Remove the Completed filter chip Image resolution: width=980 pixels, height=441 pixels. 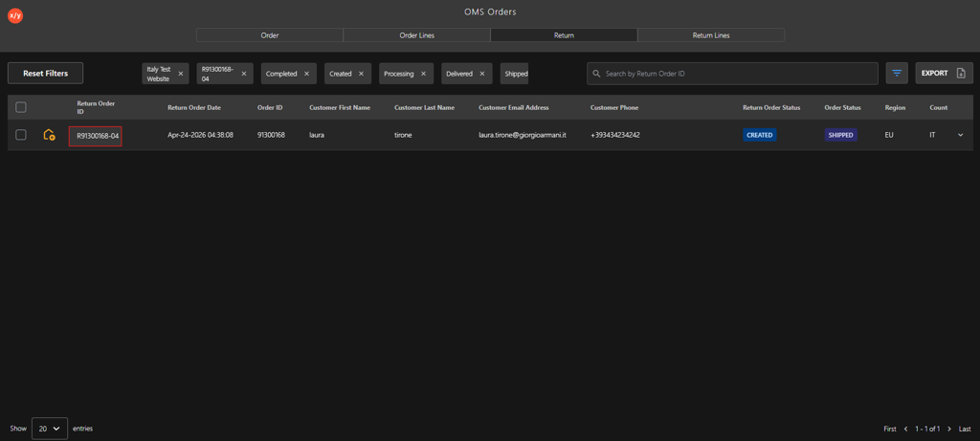coord(306,74)
